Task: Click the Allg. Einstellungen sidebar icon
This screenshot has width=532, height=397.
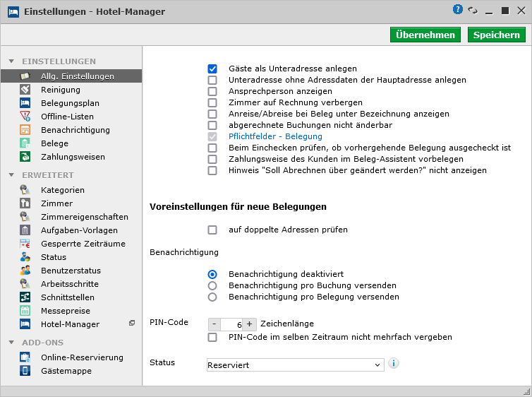Action: pos(25,76)
